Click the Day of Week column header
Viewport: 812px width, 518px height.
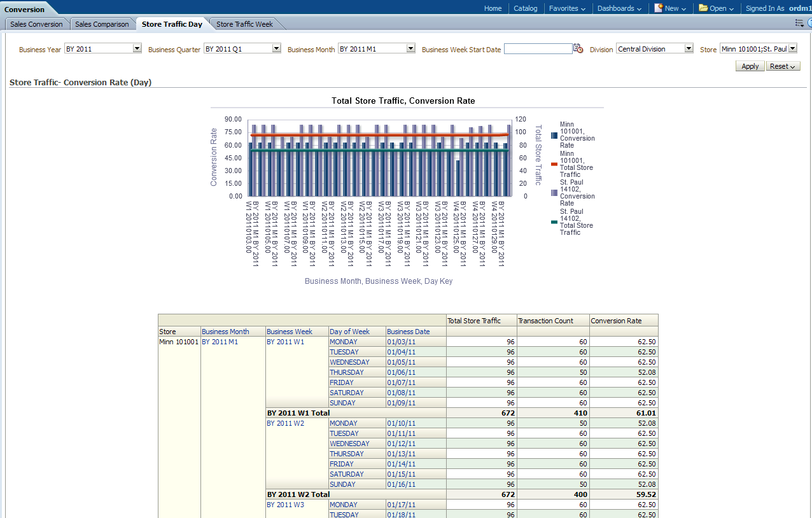click(349, 332)
